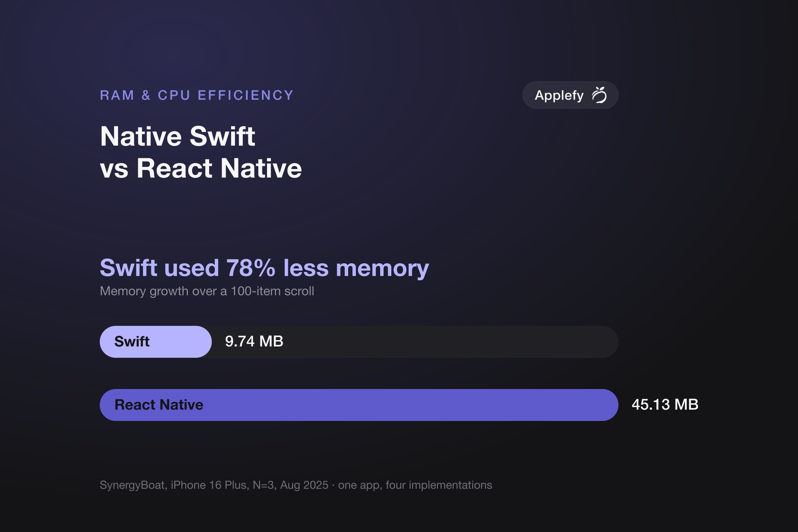The image size is (798, 532).
Task: Click the React Native memory bar
Action: click(359, 405)
